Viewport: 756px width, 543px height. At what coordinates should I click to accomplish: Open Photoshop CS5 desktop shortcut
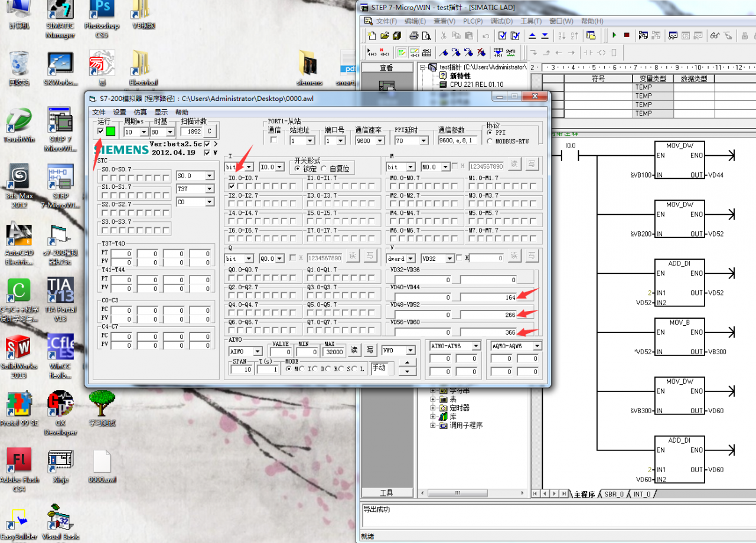coord(102,19)
